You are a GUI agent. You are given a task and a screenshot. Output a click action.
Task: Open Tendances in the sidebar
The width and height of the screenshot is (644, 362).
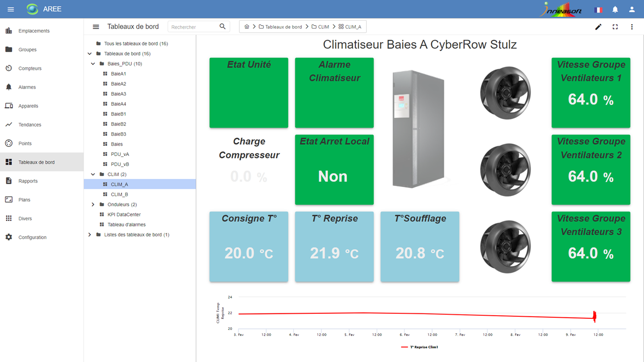(x=42, y=125)
